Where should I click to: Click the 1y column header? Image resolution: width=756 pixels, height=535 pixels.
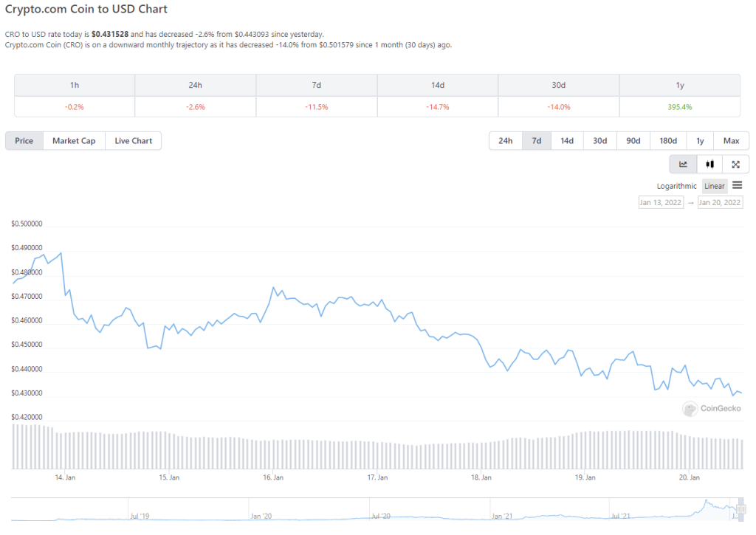[x=680, y=86]
